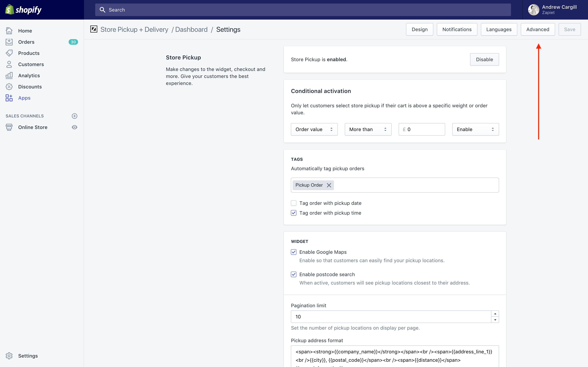This screenshot has width=588, height=367.
Task: Click the Settings gear icon in sidebar
Action: (x=9, y=356)
